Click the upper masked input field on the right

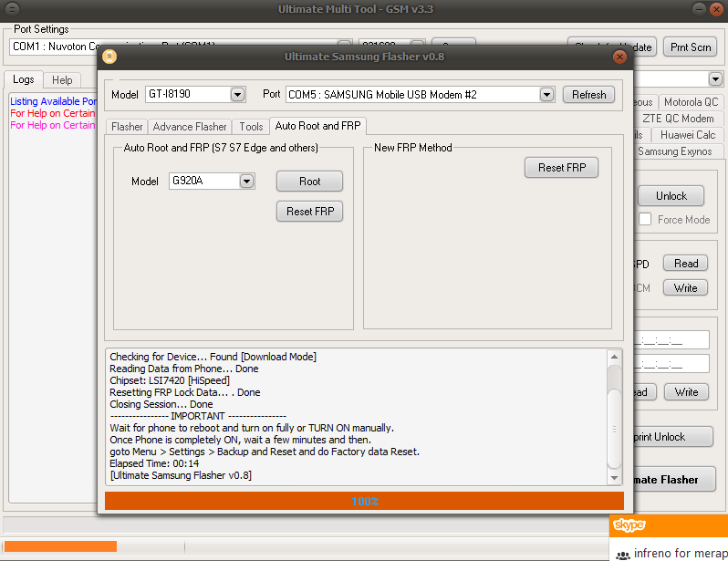[x=671, y=339]
